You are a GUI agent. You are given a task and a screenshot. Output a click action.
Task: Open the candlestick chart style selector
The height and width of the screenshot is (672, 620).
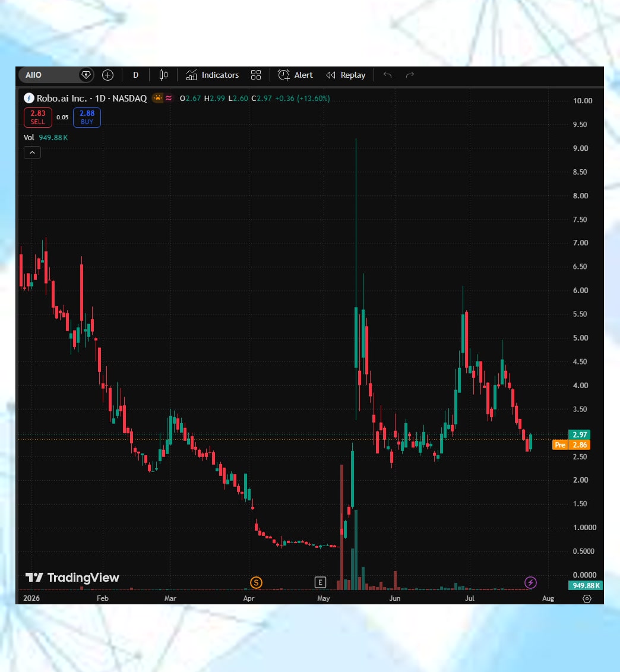(163, 75)
